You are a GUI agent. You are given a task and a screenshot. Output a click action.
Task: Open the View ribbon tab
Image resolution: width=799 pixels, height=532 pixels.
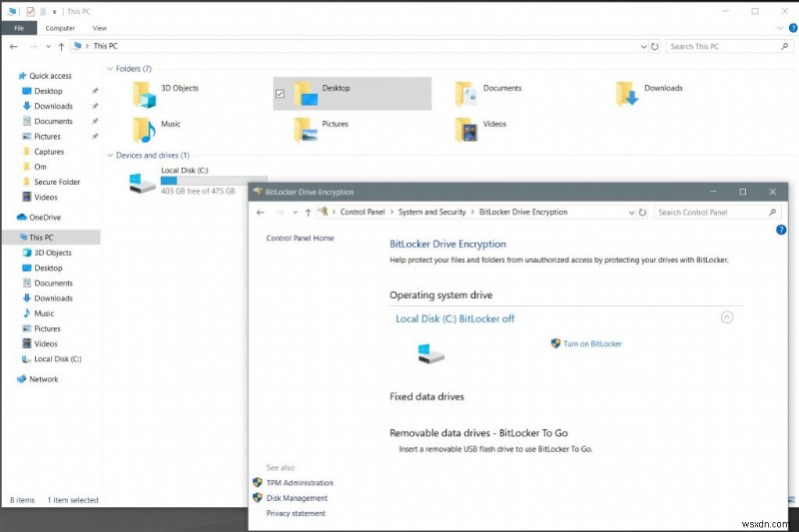coord(99,28)
